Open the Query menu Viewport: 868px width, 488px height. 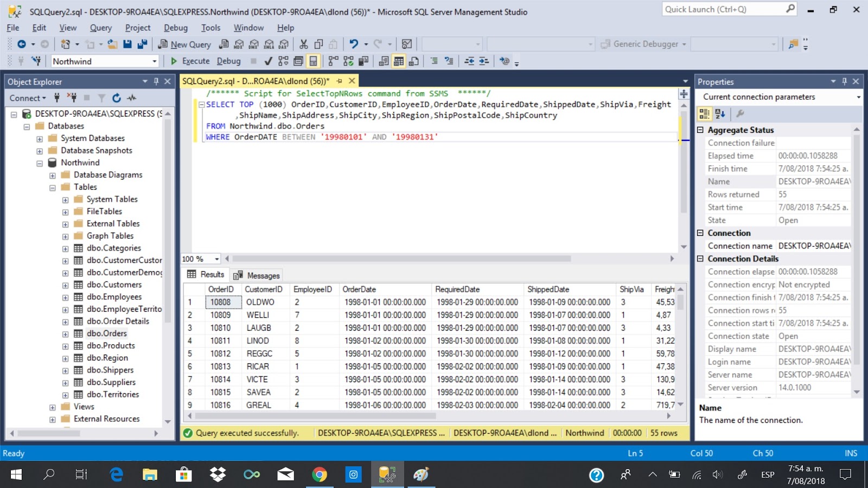101,28
